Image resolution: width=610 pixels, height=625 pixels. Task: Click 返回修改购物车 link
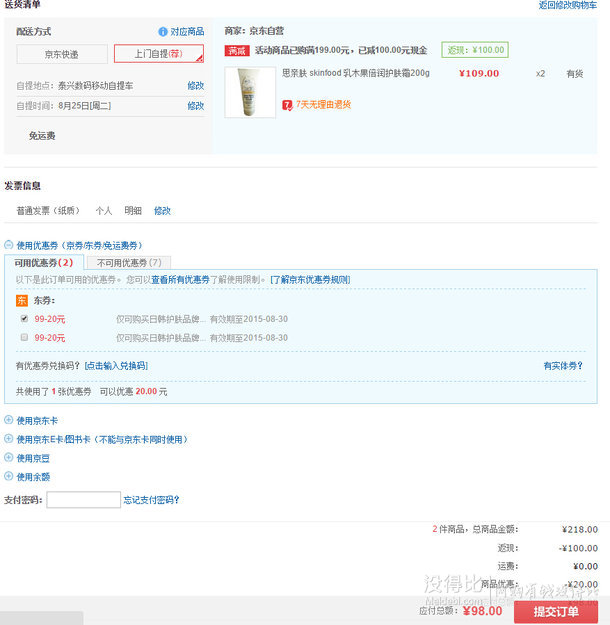[x=568, y=5]
